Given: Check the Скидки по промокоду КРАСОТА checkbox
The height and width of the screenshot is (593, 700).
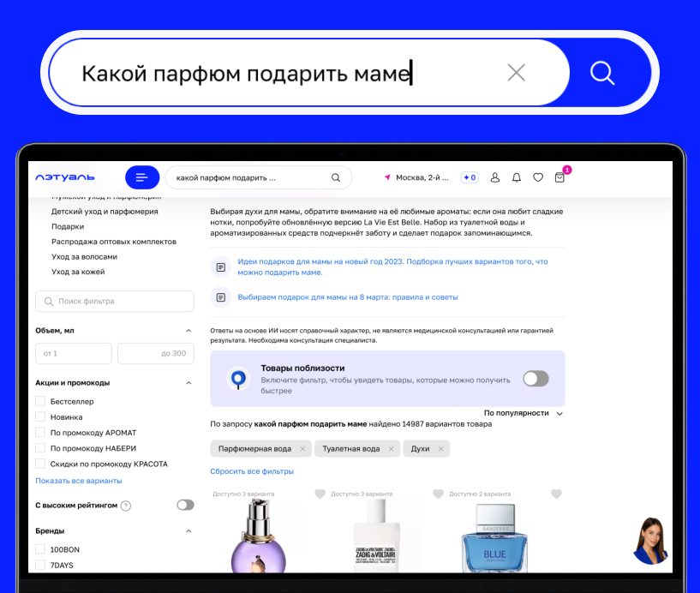Looking at the screenshot, I should (40, 464).
